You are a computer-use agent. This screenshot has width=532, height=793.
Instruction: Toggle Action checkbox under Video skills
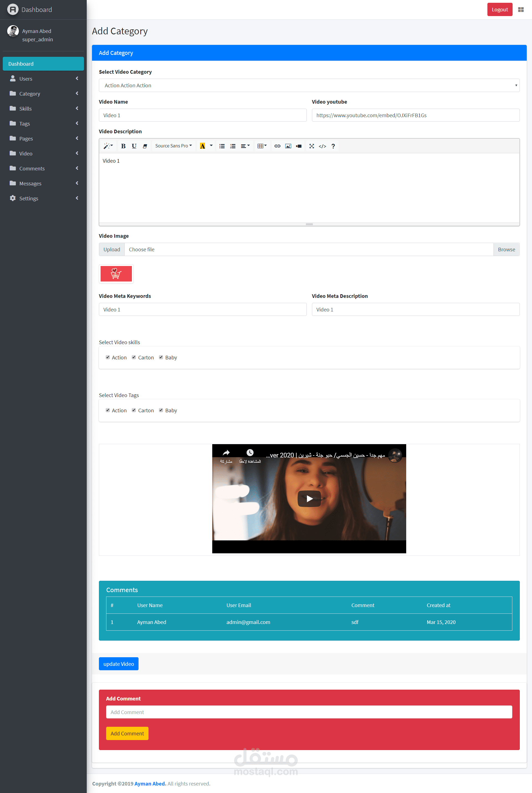pos(108,357)
